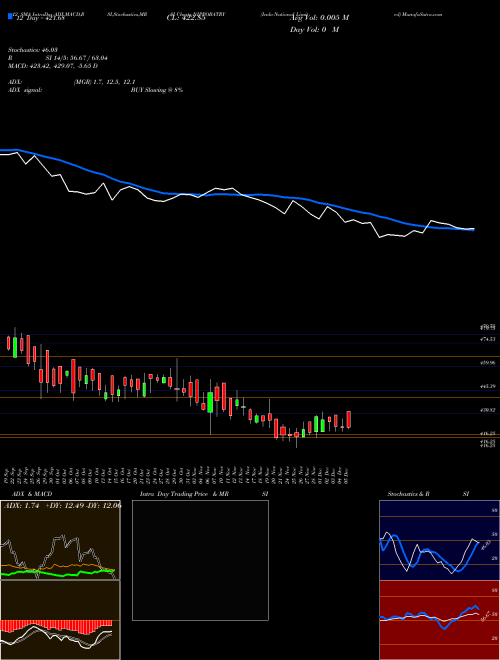Click the 'MACD: 423.42, 429.07, -5.65 D' line

tap(53, 66)
